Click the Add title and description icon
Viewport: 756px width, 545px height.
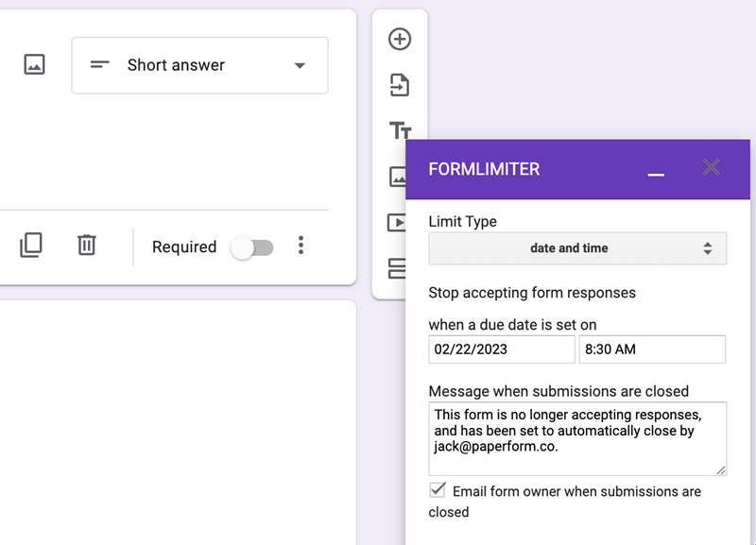[400, 132]
